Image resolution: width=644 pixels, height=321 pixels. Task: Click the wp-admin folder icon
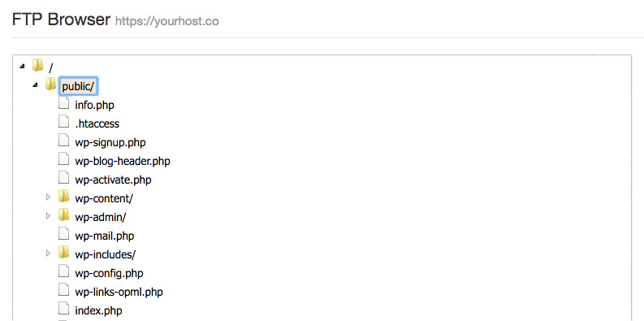pyautogui.click(x=63, y=215)
